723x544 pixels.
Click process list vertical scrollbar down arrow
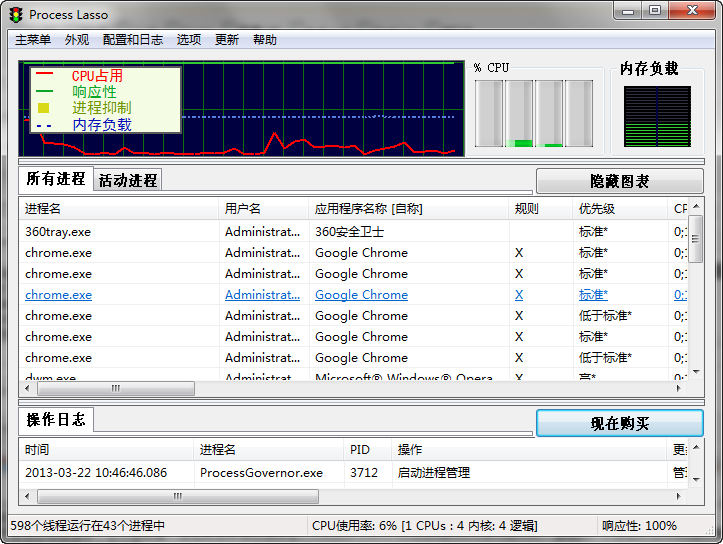696,372
